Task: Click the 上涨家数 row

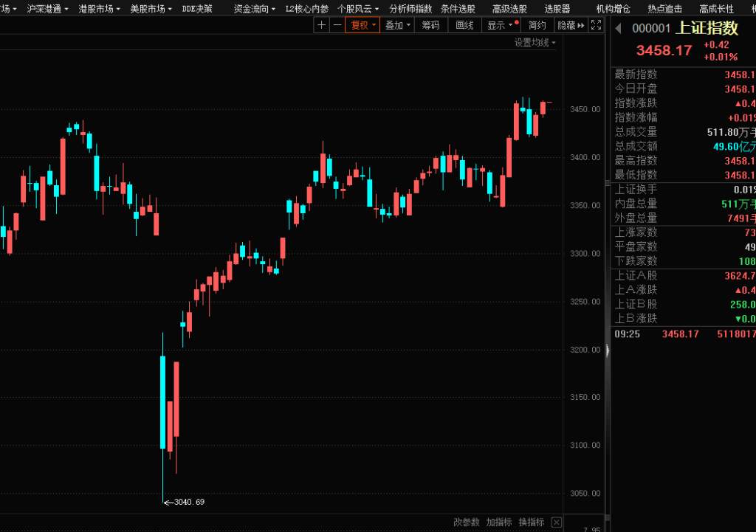Action: pyautogui.click(x=683, y=232)
